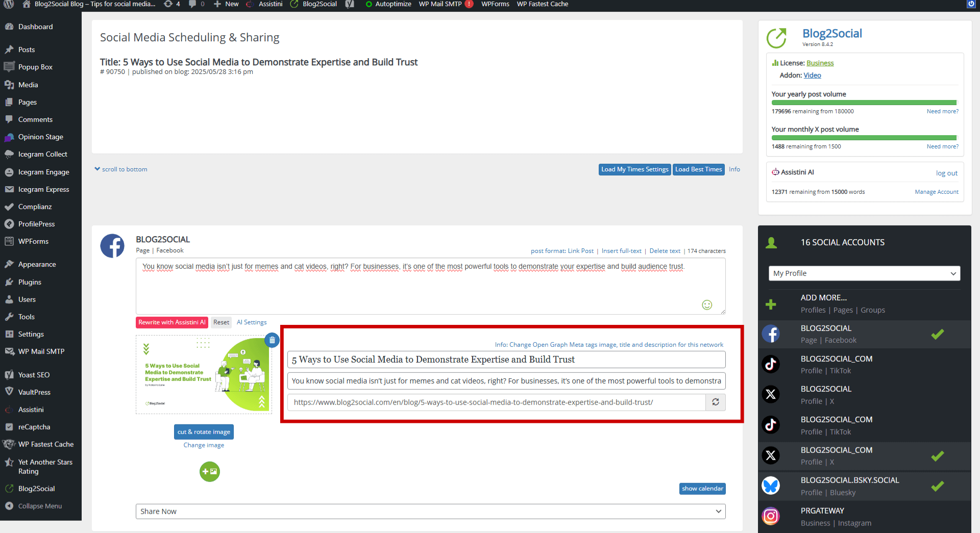Click Rewrite with Assistini AI button
This screenshot has height=533, width=980.
point(172,322)
